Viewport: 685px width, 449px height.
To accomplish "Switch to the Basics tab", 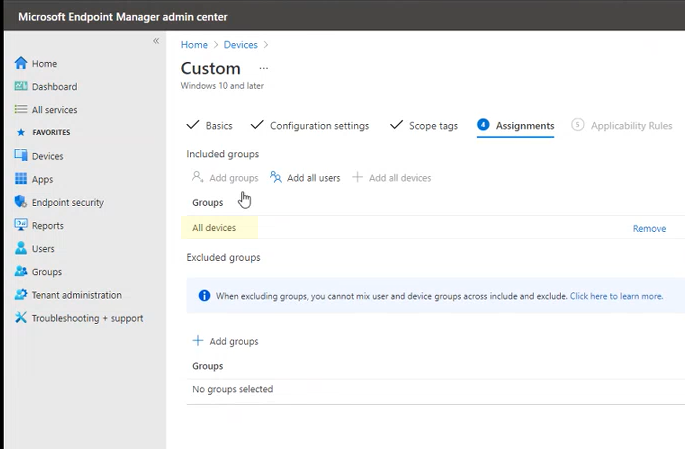I will tap(218, 126).
